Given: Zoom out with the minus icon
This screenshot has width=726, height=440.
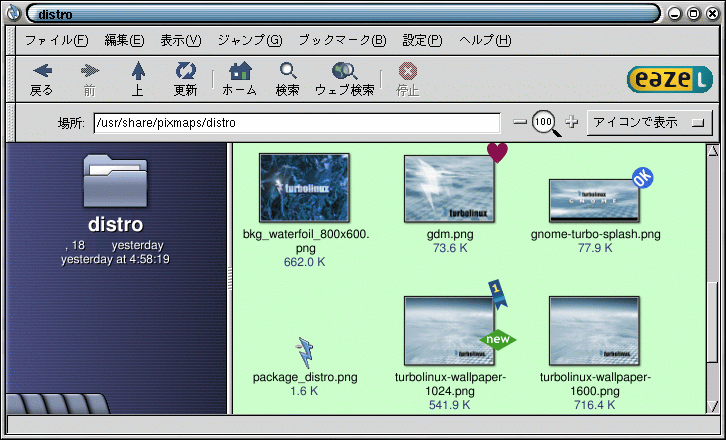Looking at the screenshot, I should pos(520,122).
